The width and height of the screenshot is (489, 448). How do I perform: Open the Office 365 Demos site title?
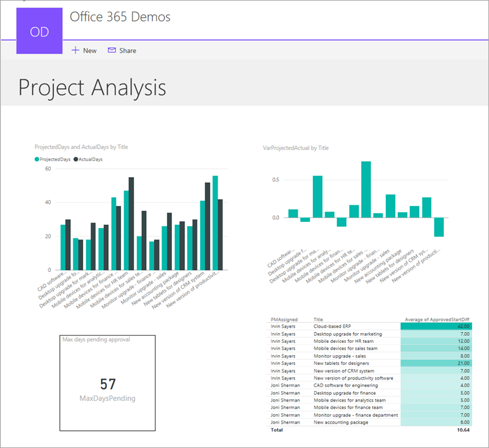(x=120, y=17)
